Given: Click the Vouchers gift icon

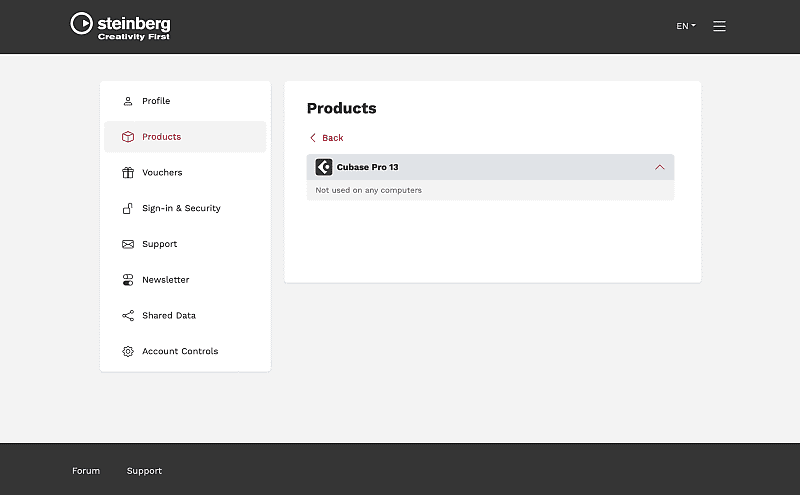Looking at the screenshot, I should click(128, 173).
